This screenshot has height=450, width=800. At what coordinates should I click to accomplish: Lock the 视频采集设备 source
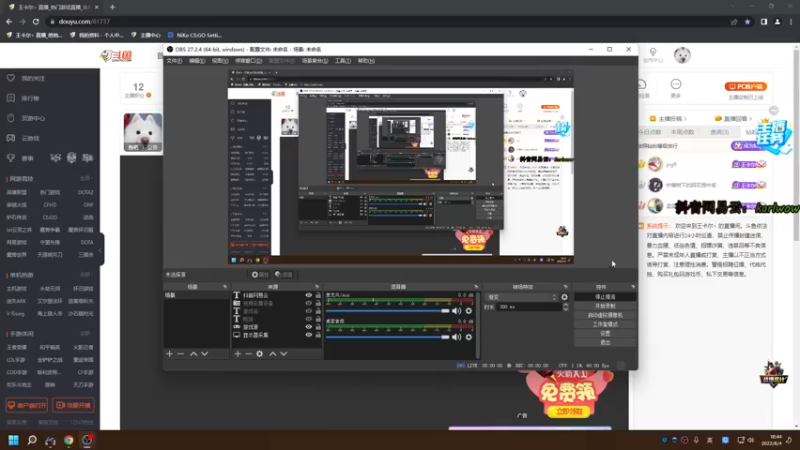318,303
